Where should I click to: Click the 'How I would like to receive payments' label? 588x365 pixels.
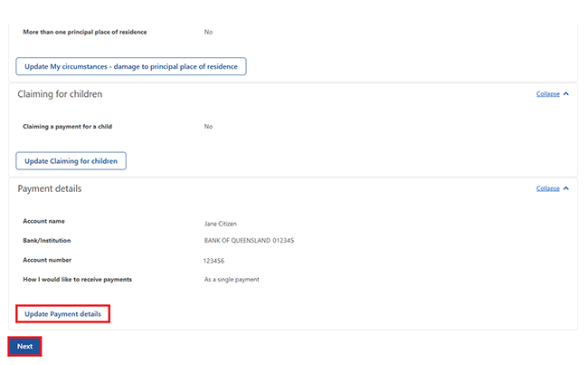pyautogui.click(x=77, y=279)
